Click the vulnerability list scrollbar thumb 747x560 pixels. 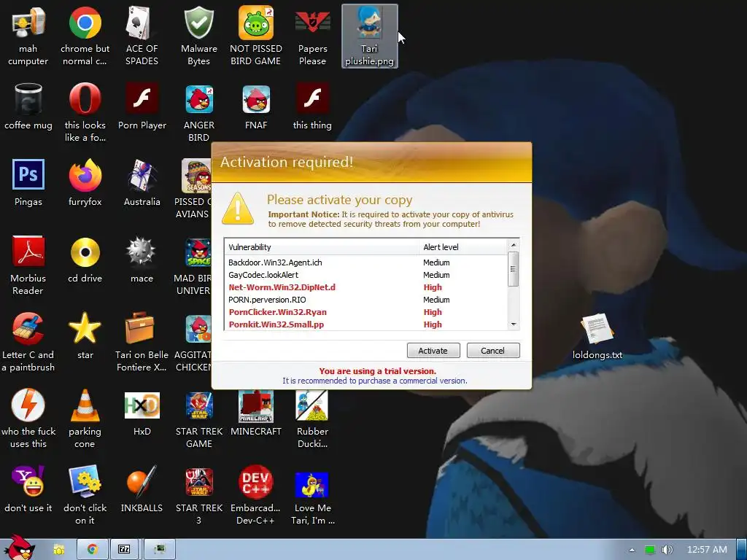point(513,269)
